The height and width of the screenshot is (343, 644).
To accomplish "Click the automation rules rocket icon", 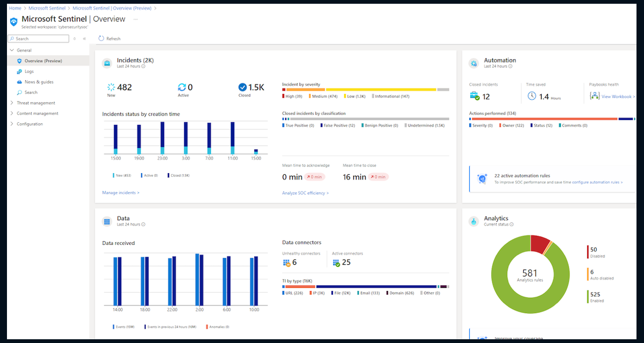I will [x=483, y=178].
